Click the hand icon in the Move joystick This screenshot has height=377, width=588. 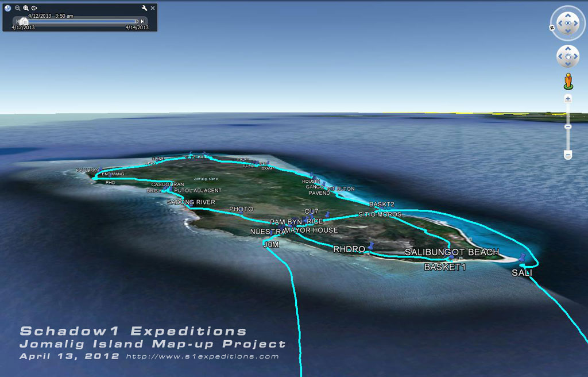(x=567, y=57)
